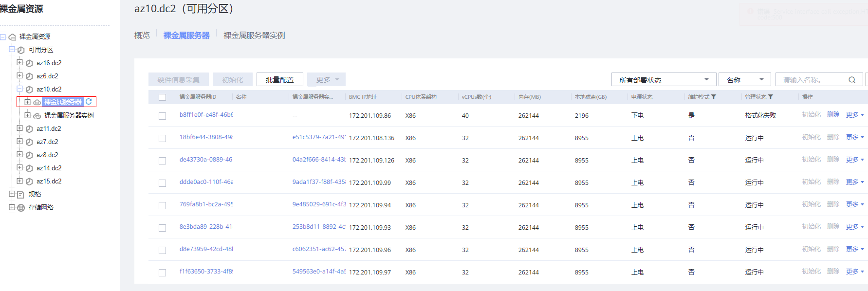Click the 批量配置 button
Screen dimensions: 868x291
pos(280,80)
